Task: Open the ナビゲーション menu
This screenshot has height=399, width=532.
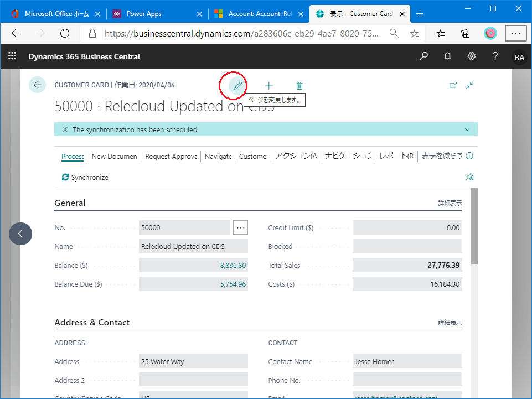Action: 348,156
